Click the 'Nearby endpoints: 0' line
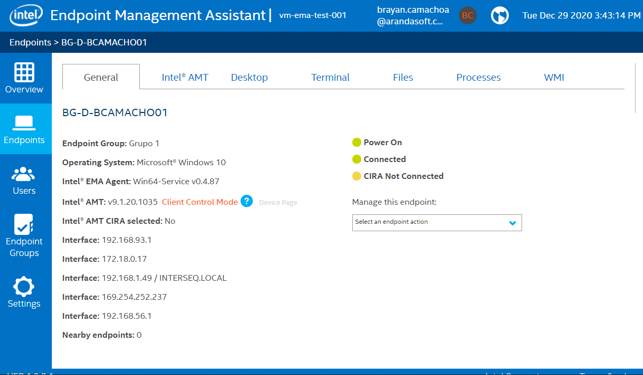Screen dimensions: 643x375 click(102, 335)
